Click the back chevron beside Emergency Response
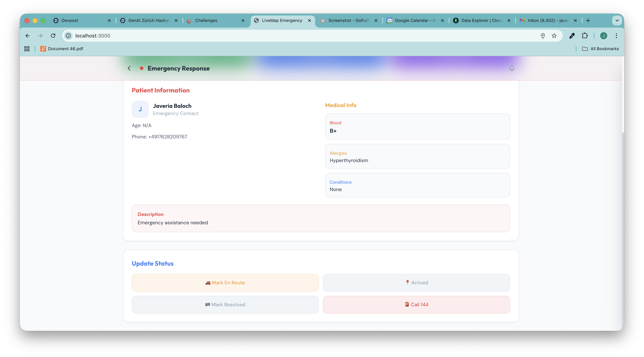Viewport: 644px width, 357px height. 129,68
